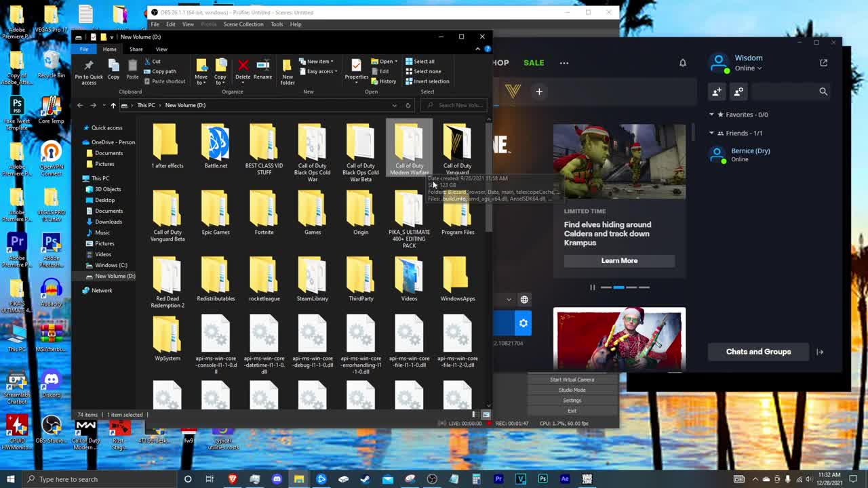Collapse the Favorites group in Battle.net
Image resolution: width=868 pixels, height=488 pixels.
(x=711, y=115)
